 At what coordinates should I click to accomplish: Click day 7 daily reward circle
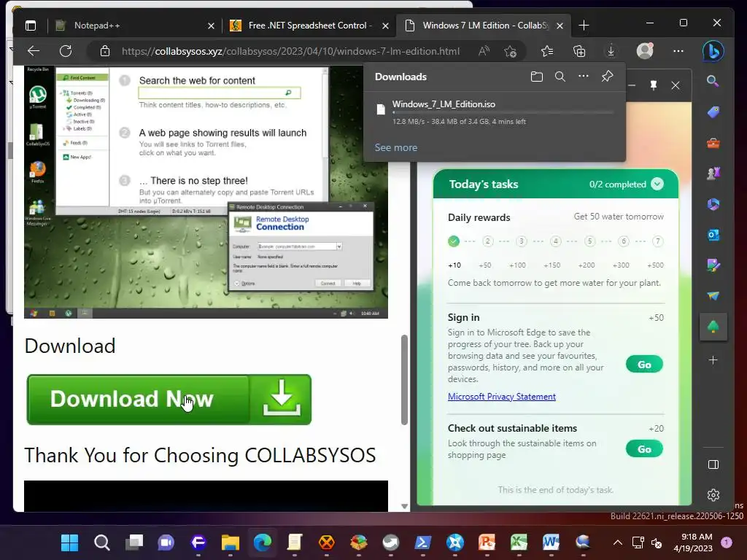click(x=657, y=241)
